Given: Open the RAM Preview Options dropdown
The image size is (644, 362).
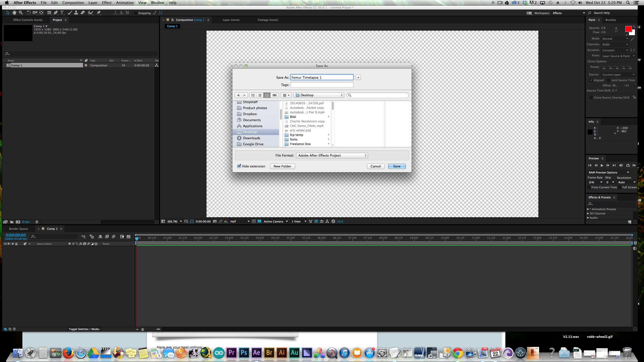Looking at the screenshot, I should 609,172.
